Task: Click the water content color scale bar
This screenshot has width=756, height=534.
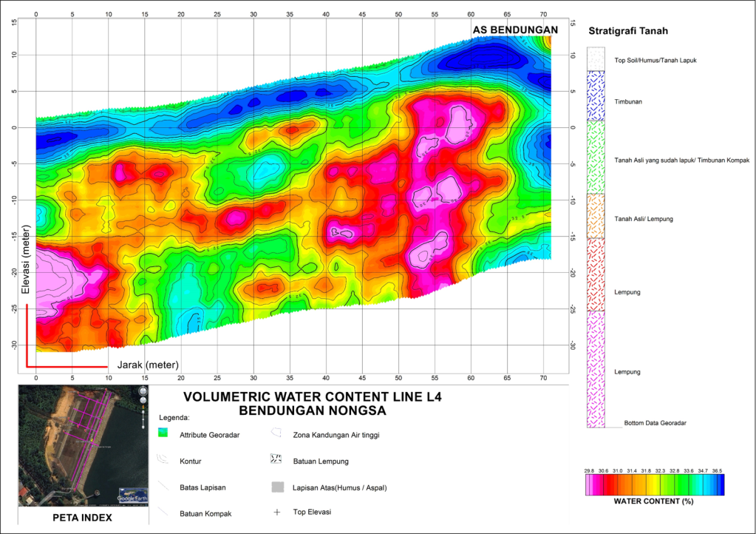Action: [653, 485]
